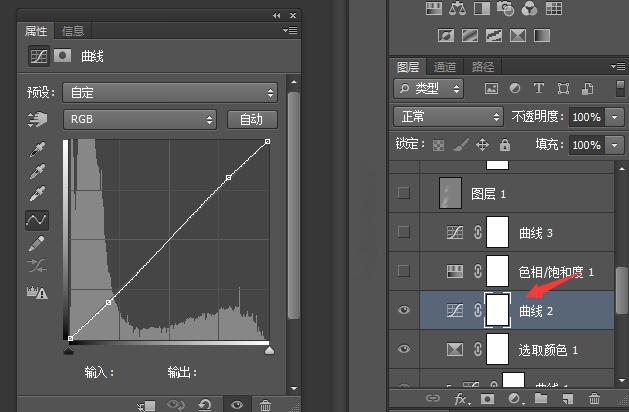Switch to the 信息 tab
The image size is (629, 412).
tap(73, 31)
